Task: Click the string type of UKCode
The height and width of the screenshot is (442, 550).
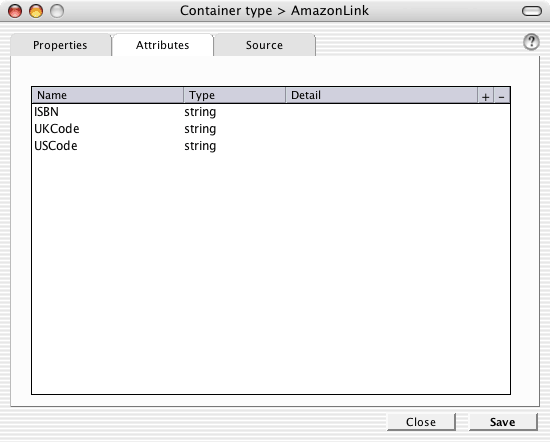Action: 200,129
